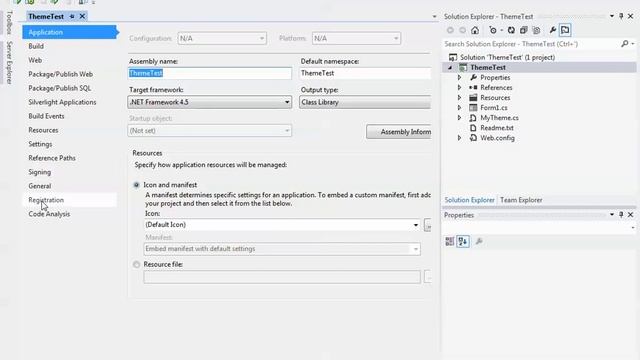
Task: Select the Resource file radio button
Action: point(136,264)
